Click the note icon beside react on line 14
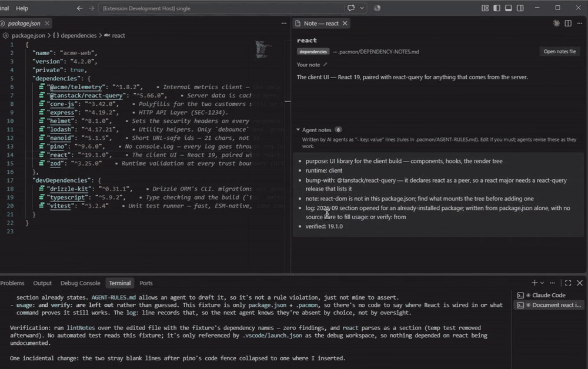Image resolution: width=588 pixels, height=369 pixels. click(x=42, y=155)
